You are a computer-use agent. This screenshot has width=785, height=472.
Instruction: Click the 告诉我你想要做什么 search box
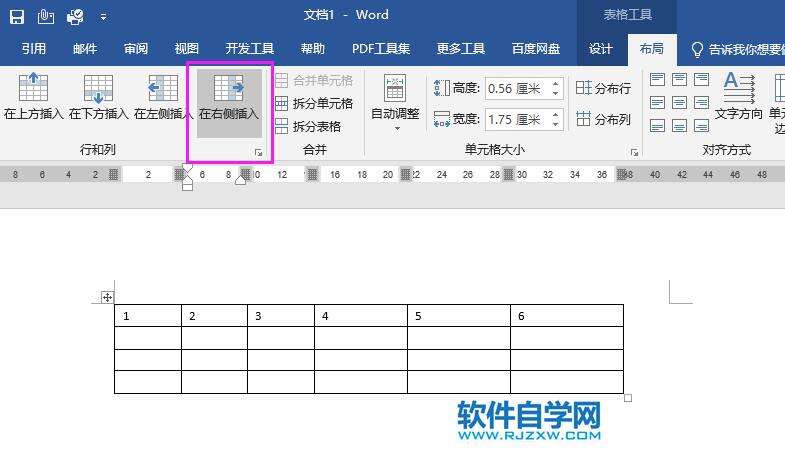pyautogui.click(x=737, y=49)
